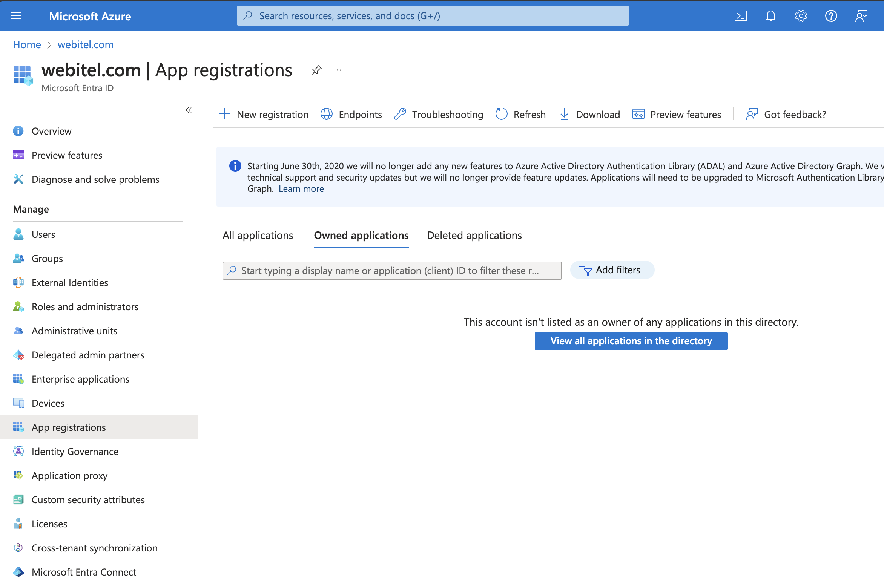This screenshot has width=884, height=588.
Task: Click the Refresh circular arrow icon
Action: [502, 114]
